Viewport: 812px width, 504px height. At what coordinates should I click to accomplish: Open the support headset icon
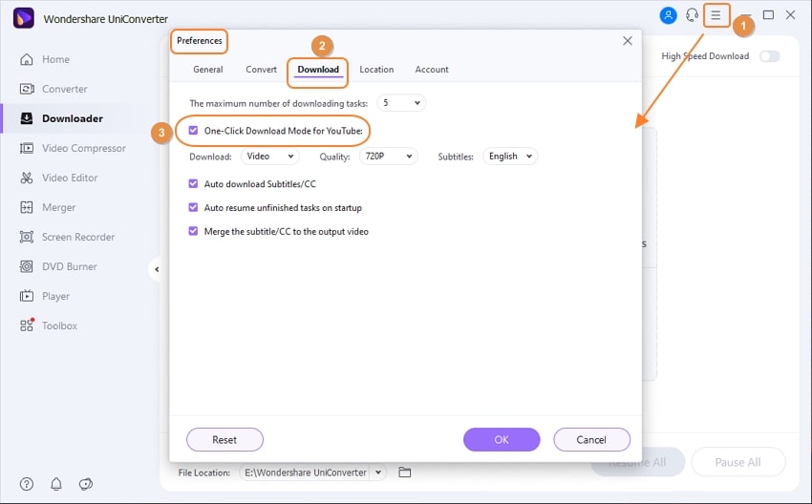point(692,15)
